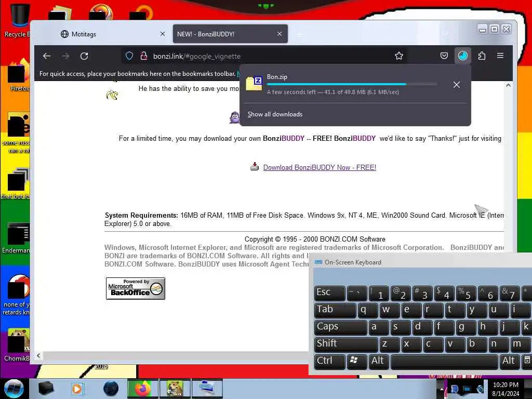The width and height of the screenshot is (532, 399).
Task: Click the q key on On-Screen Keyboard
Action: (367, 310)
